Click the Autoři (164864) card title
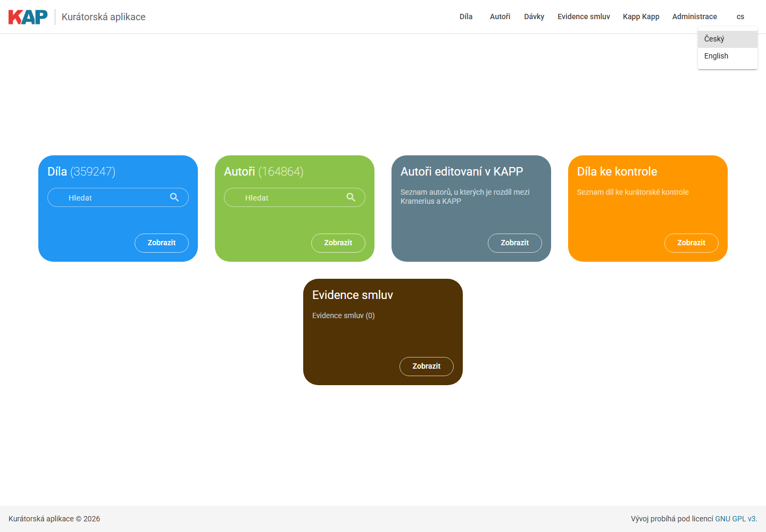Viewport: 766px width, 532px height. (x=264, y=171)
